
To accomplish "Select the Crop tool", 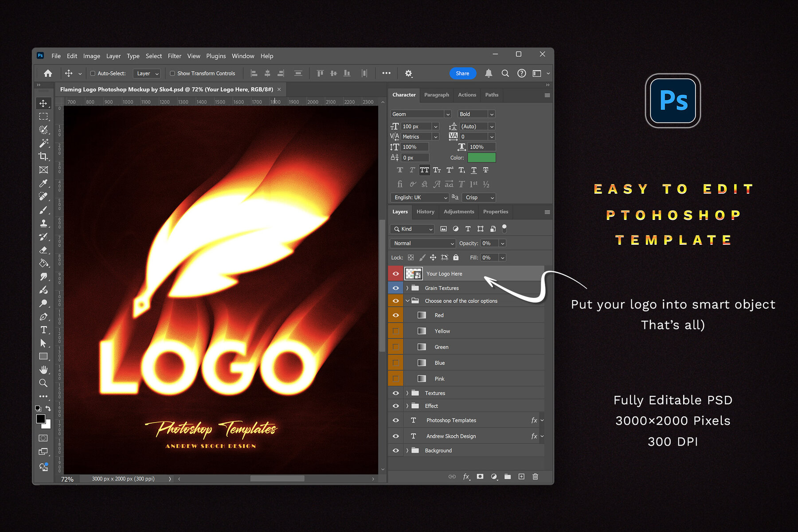I will [43, 156].
